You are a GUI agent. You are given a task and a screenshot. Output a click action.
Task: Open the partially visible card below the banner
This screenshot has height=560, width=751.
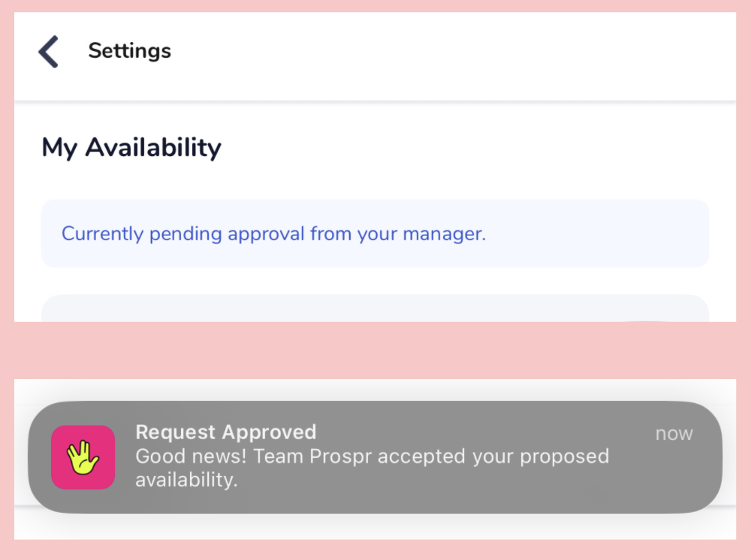pyautogui.click(x=375, y=309)
